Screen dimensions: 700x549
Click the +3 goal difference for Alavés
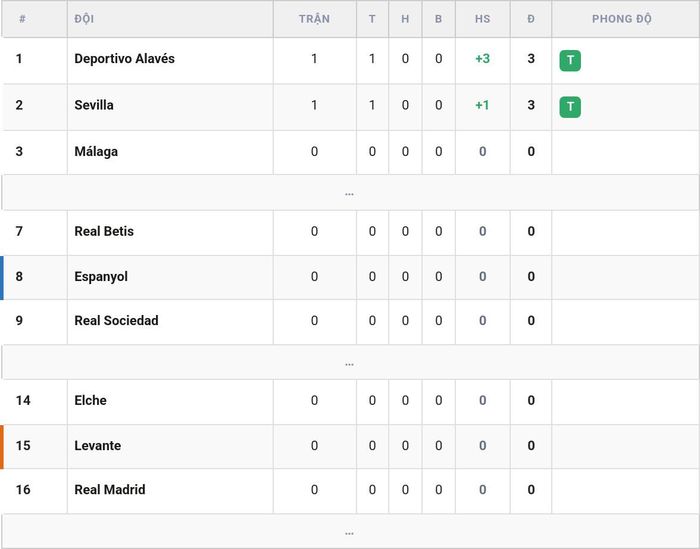coord(483,59)
